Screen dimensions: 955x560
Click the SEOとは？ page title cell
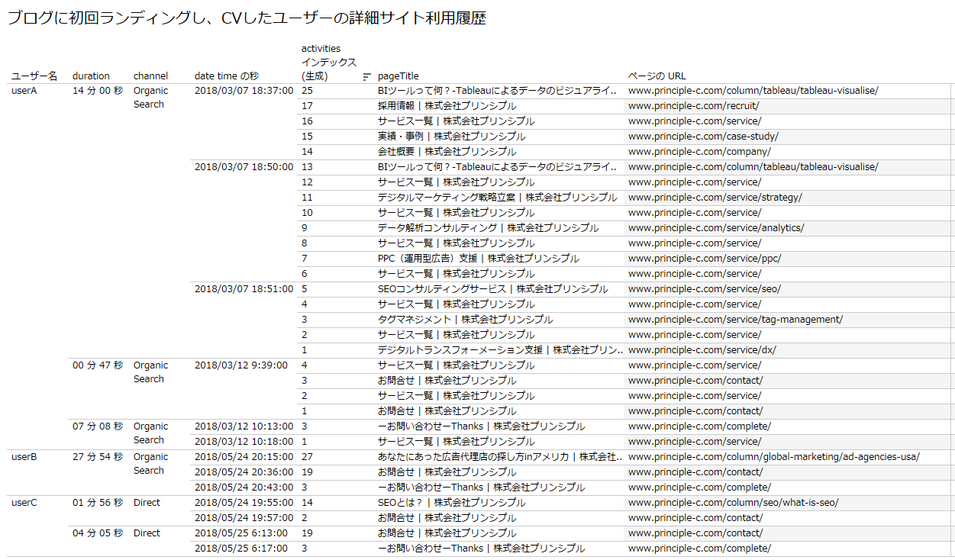click(451, 503)
